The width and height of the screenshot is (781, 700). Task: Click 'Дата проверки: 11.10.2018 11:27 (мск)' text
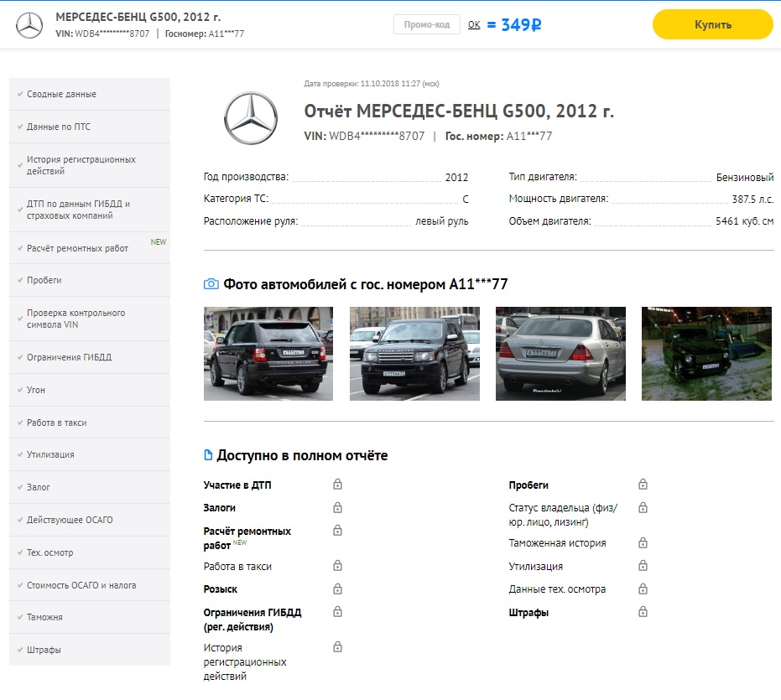click(372, 84)
